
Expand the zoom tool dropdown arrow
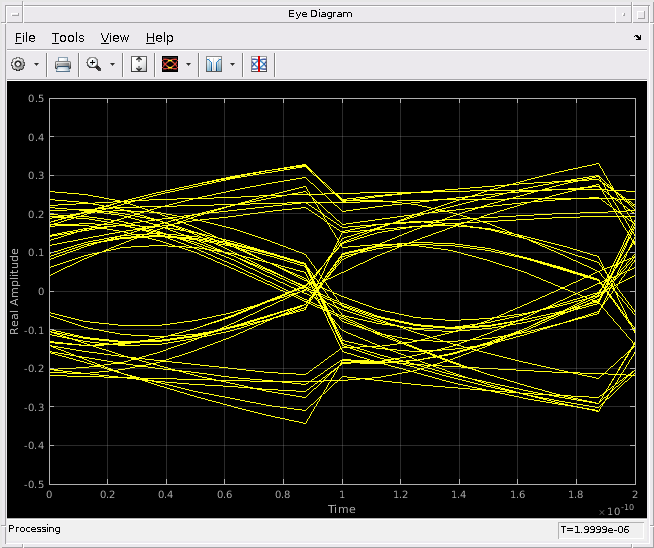point(112,64)
